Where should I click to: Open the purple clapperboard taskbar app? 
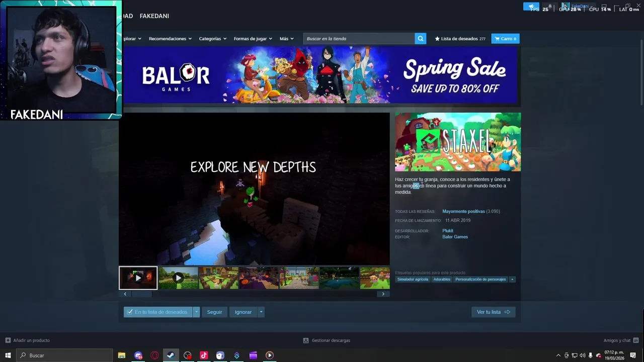click(253, 355)
